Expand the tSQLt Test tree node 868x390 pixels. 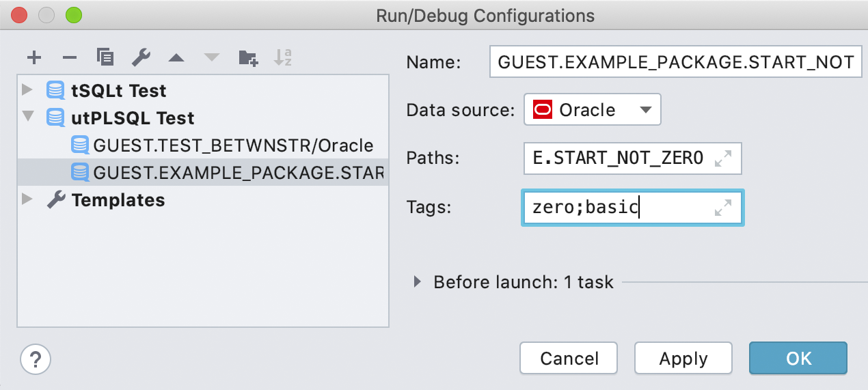coord(27,90)
